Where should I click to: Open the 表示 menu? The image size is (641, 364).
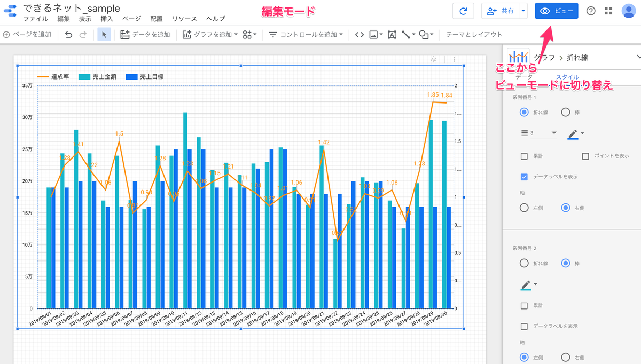click(x=85, y=19)
